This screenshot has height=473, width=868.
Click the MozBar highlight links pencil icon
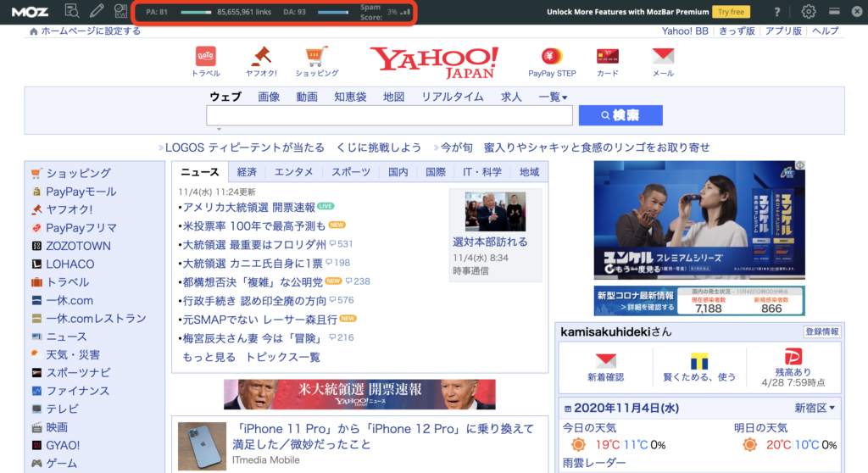point(97,11)
